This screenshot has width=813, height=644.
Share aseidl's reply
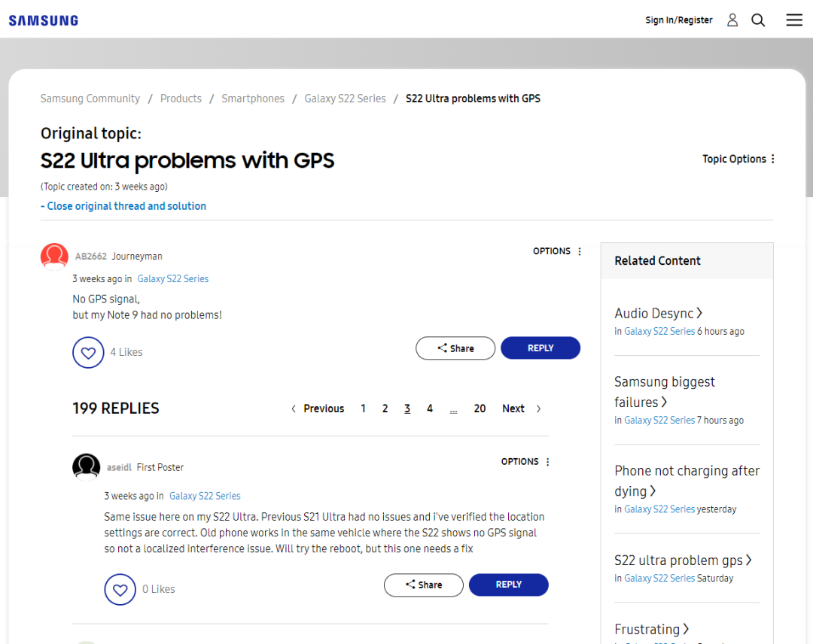pyautogui.click(x=424, y=585)
